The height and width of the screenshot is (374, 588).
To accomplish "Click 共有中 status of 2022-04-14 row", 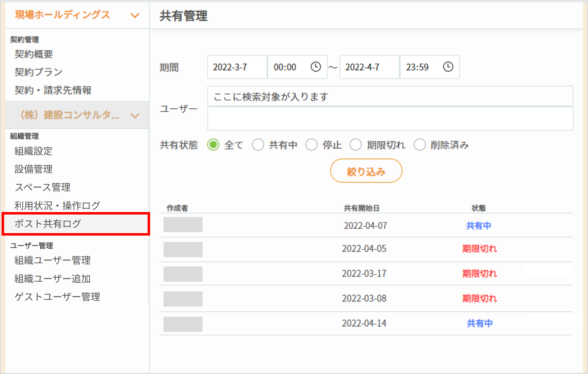I will [479, 323].
